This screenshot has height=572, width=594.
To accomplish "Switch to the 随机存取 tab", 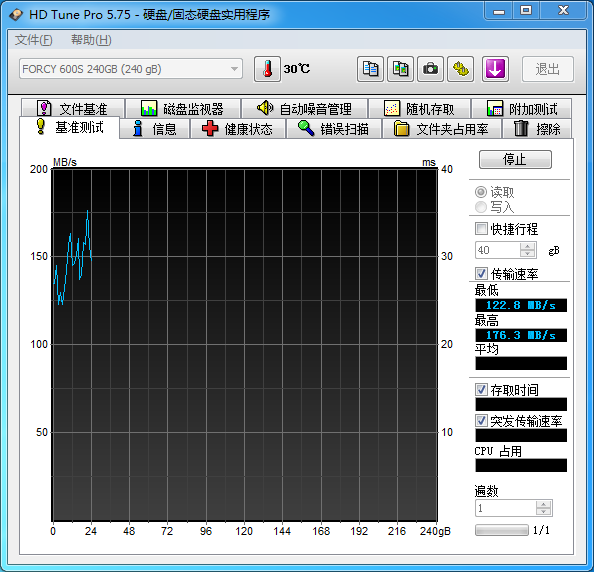I will coord(419,109).
